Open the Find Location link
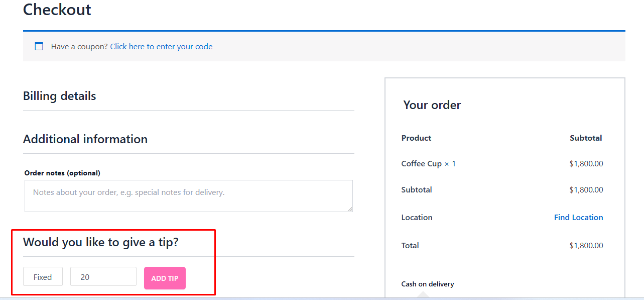This screenshot has height=300, width=644. pos(578,218)
